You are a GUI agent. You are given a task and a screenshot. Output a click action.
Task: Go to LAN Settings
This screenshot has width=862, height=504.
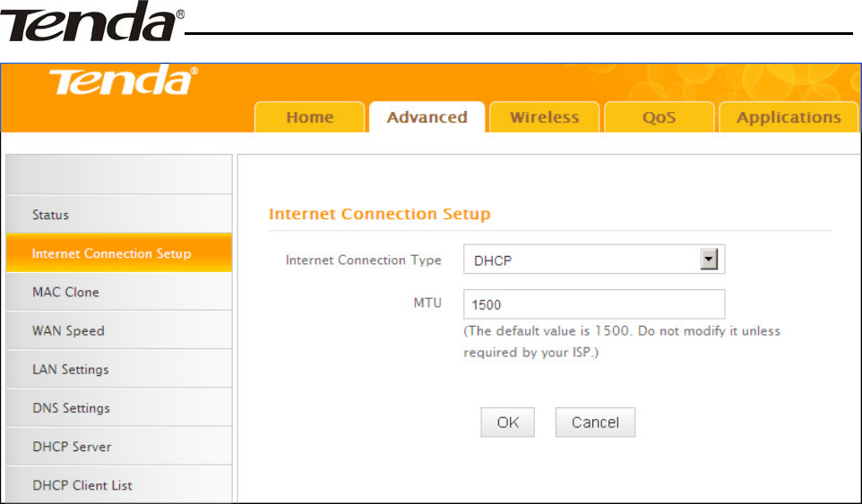pyautogui.click(x=119, y=369)
